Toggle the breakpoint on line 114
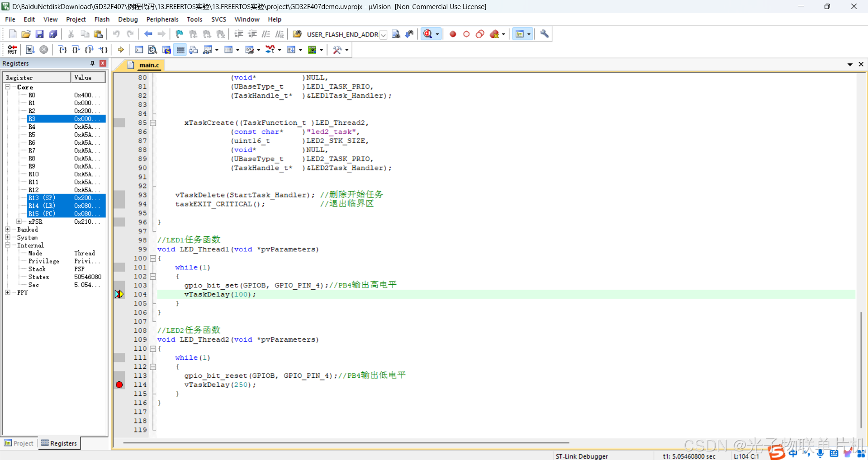This screenshot has height=460, width=868. (x=119, y=385)
